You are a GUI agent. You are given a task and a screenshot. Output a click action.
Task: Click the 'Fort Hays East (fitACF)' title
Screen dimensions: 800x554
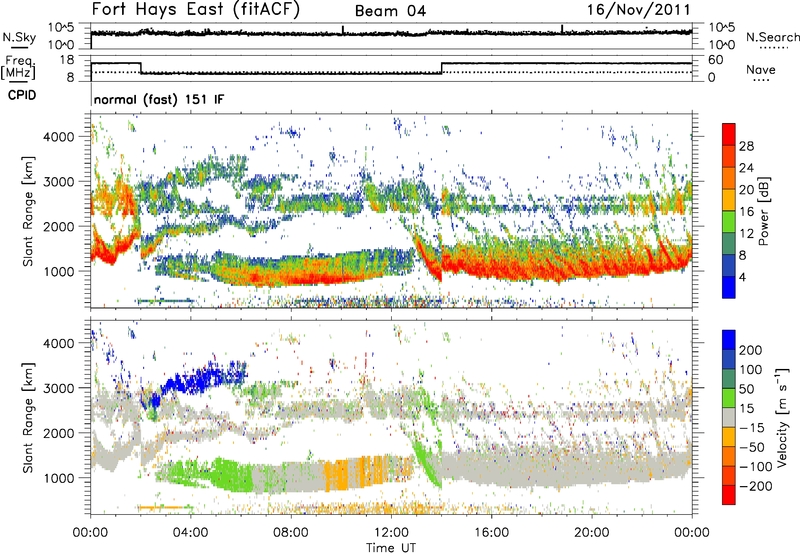[196, 10]
